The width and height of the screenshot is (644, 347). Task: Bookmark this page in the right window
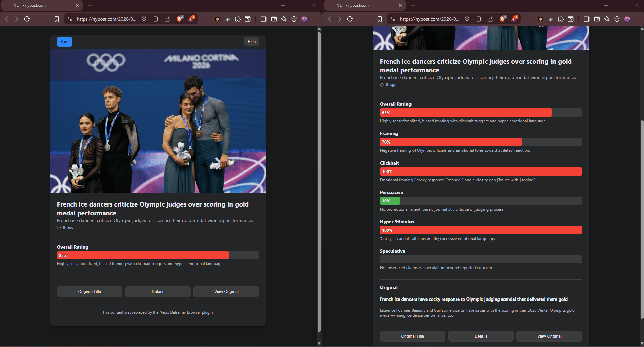coord(380,19)
